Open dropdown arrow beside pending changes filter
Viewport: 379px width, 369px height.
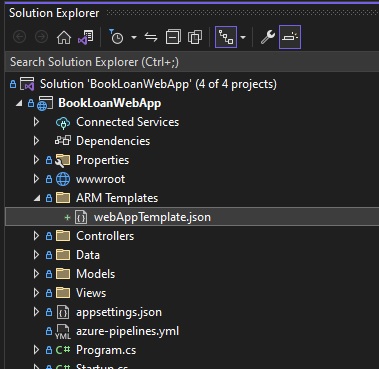click(x=134, y=37)
